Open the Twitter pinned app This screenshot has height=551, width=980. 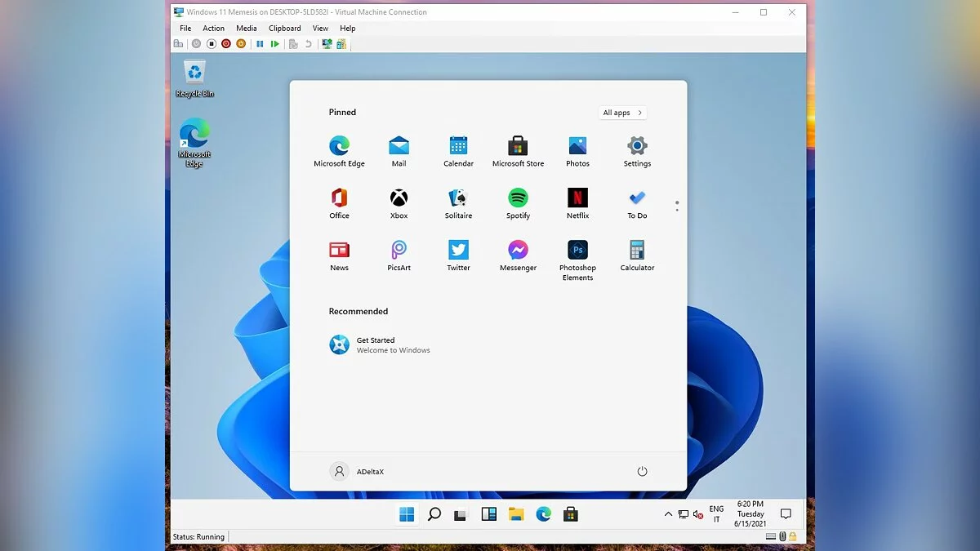[x=458, y=251]
